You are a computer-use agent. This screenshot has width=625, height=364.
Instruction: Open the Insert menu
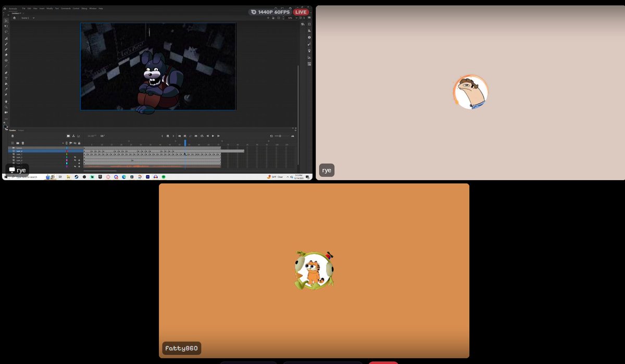pyautogui.click(x=42, y=8)
